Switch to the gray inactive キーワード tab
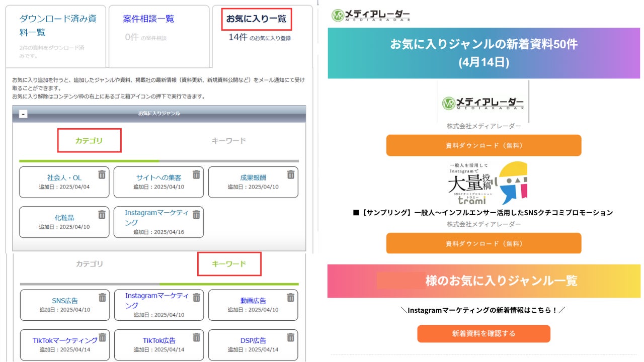This screenshot has height=362, width=644. pyautogui.click(x=229, y=141)
